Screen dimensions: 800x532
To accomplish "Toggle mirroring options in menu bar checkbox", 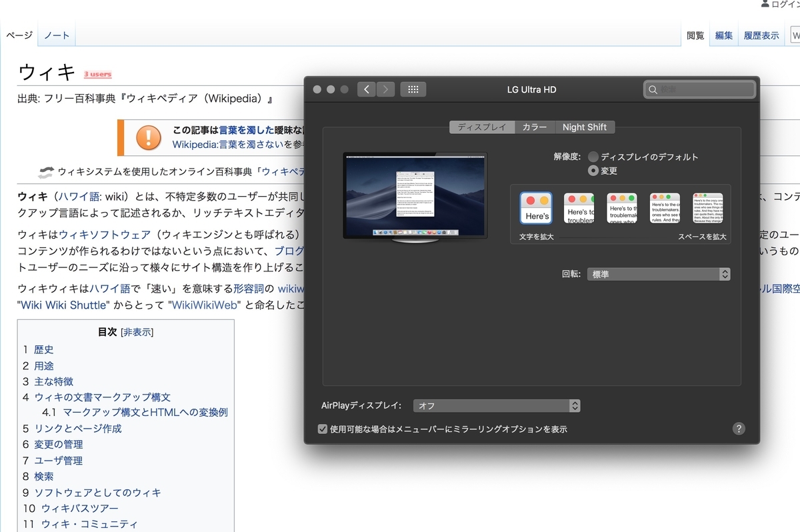I will 323,429.
